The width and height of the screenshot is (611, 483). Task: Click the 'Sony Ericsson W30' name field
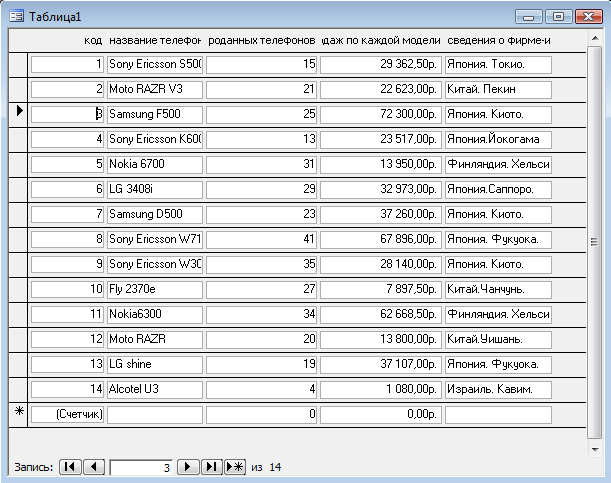tap(155, 264)
